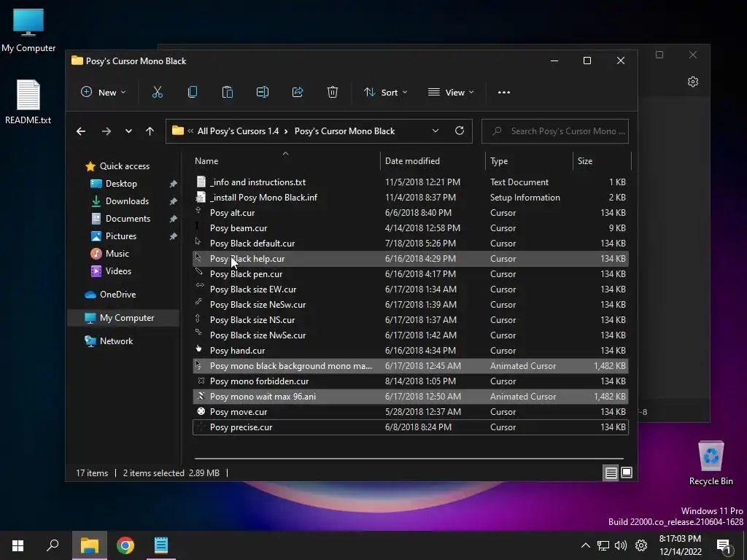
Task: Click the network tray icon
Action: tap(603, 545)
